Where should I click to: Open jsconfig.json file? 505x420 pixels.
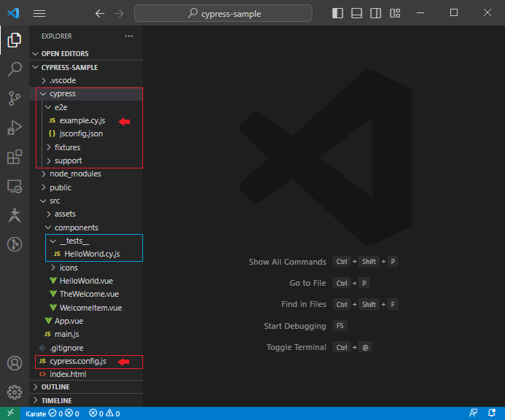coord(86,133)
